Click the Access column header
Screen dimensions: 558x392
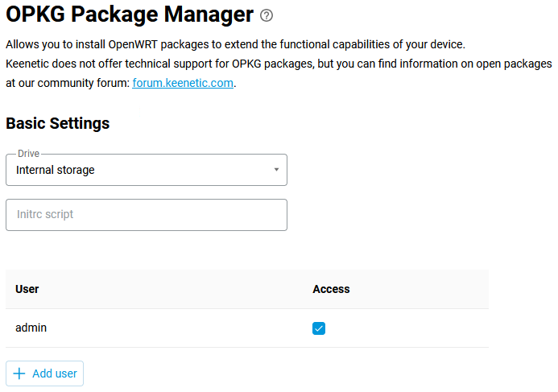pos(331,289)
